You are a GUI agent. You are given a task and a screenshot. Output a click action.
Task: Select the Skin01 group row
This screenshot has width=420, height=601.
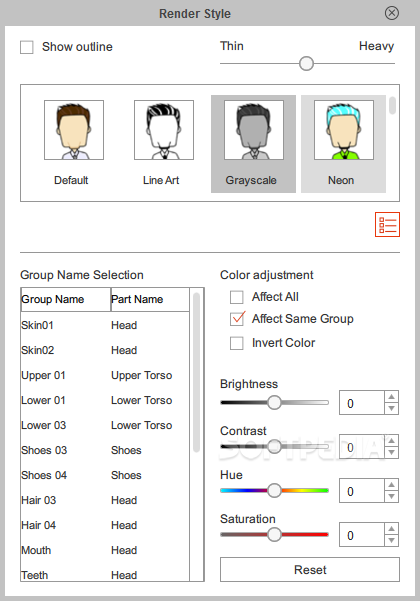point(105,325)
